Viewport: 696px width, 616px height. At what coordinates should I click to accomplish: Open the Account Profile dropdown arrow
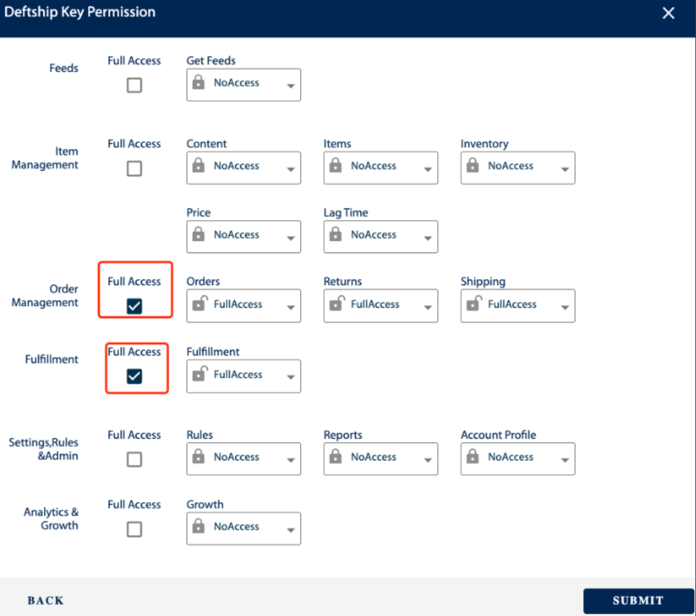pyautogui.click(x=565, y=461)
